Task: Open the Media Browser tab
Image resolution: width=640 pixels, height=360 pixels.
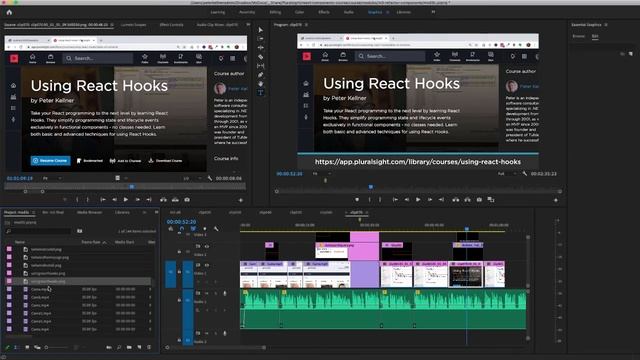Action: (89, 212)
